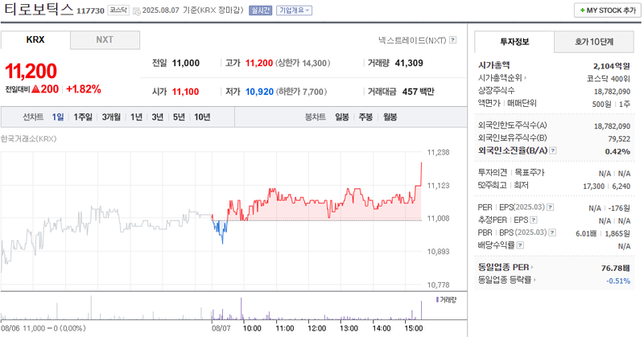Open the help icon next to EPS(2025.03)
Screen dimensions: 644x337
pyautogui.click(x=551, y=208)
